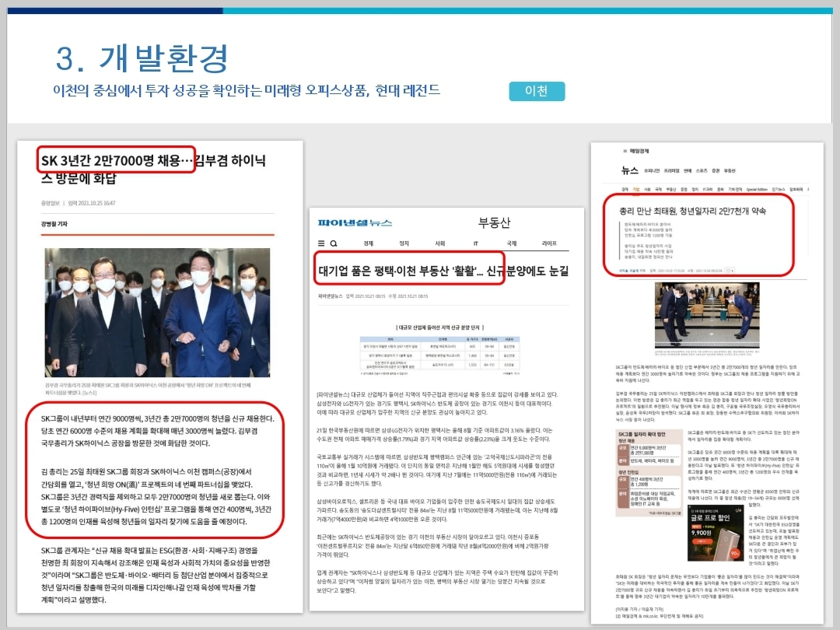Screen dimensions: 840x630
Task: Click the 글로 프로 할인 advertisement banner
Action: (x=717, y=533)
